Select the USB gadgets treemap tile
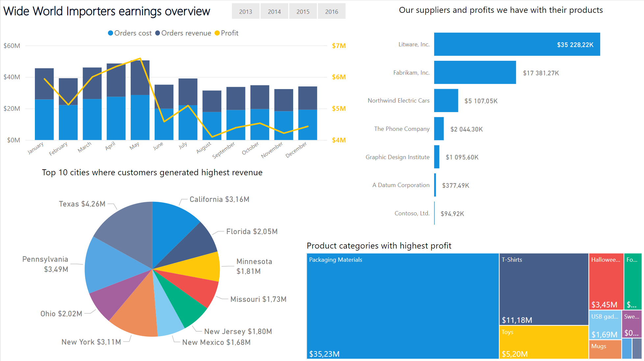 [605, 325]
